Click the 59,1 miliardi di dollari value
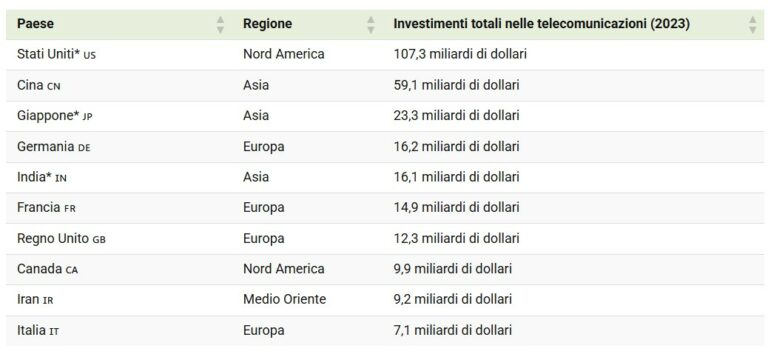 tap(456, 85)
